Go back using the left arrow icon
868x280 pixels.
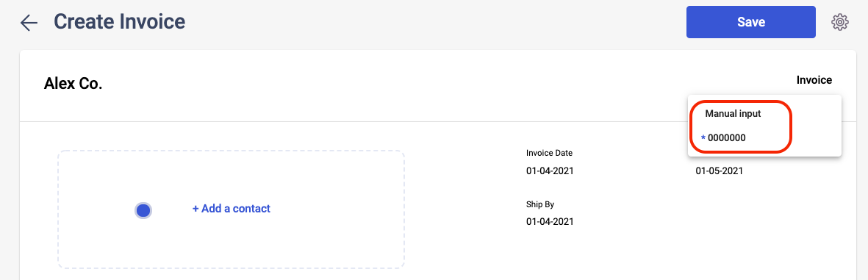tap(29, 22)
